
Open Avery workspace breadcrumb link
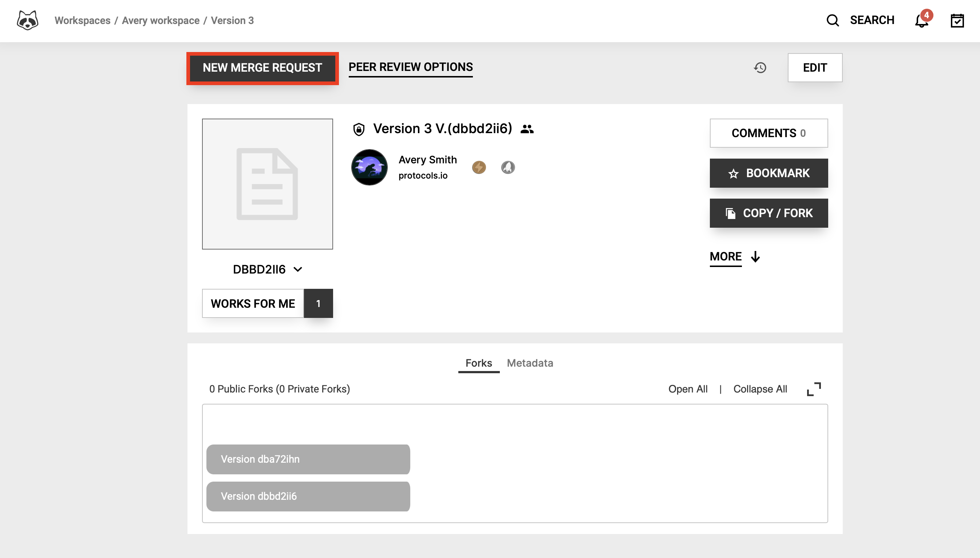[x=160, y=20]
